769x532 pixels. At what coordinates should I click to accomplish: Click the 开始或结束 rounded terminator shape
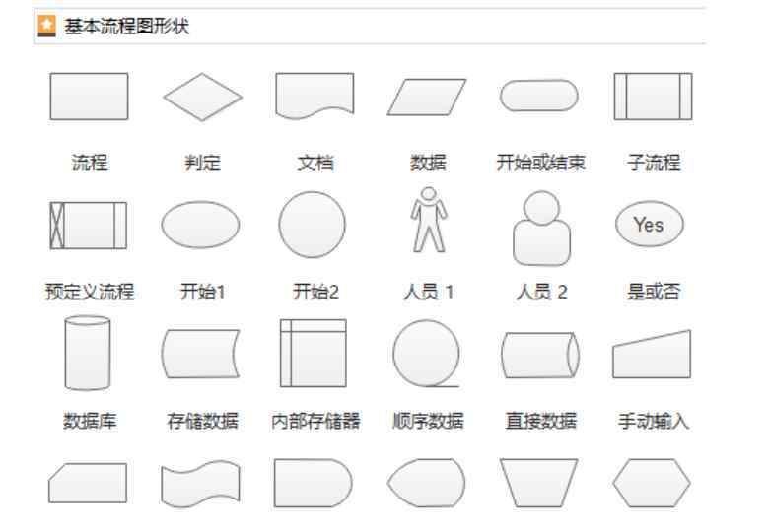539,96
